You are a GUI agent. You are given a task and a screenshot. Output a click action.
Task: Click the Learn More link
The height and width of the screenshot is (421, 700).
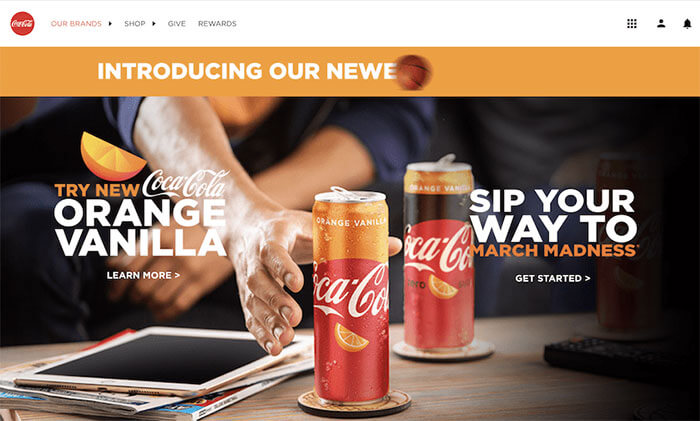(143, 275)
